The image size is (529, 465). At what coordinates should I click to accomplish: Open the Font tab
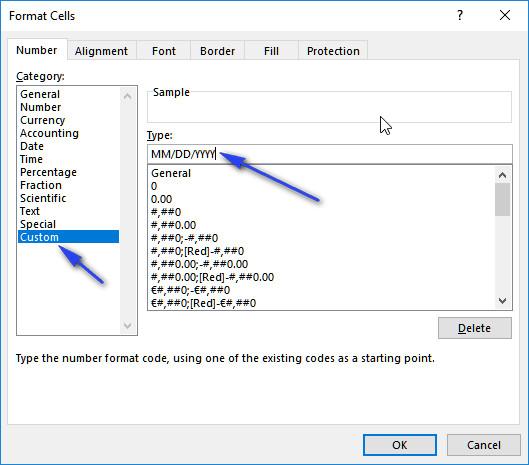[x=164, y=51]
